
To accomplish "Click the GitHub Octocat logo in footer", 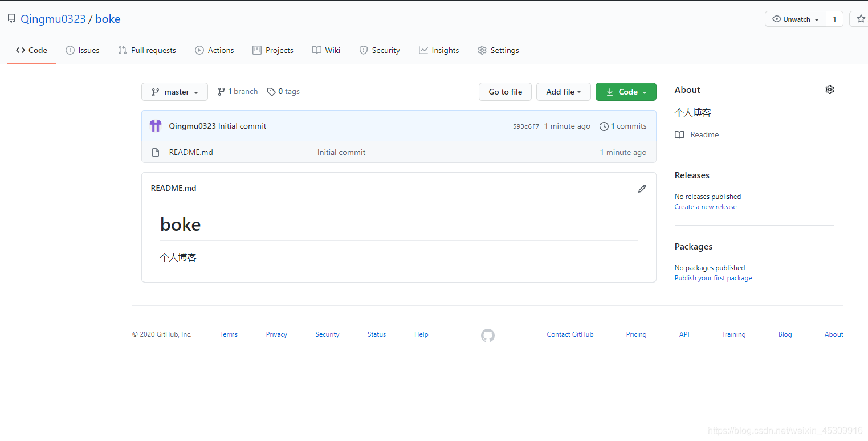I will [x=488, y=335].
